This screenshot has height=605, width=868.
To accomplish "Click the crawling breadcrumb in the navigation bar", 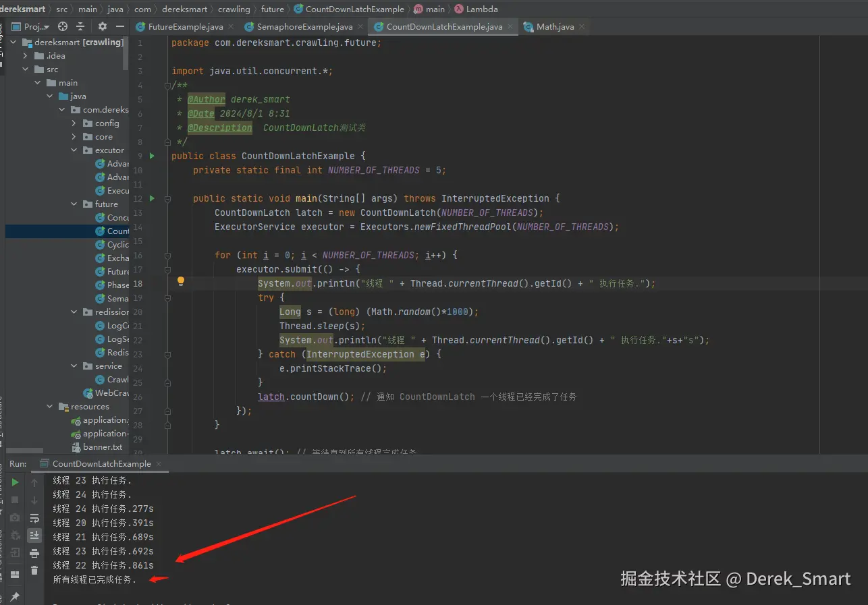I will (x=234, y=9).
